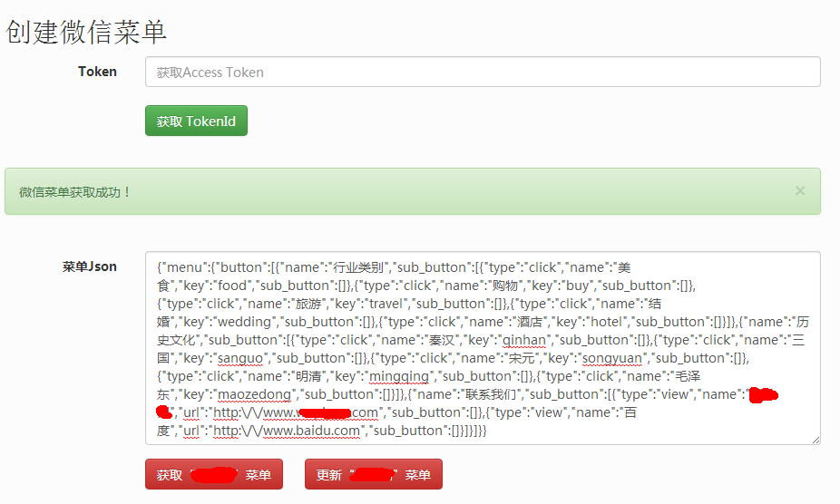Click the Token input field
This screenshot has height=504, width=840.
[483, 72]
